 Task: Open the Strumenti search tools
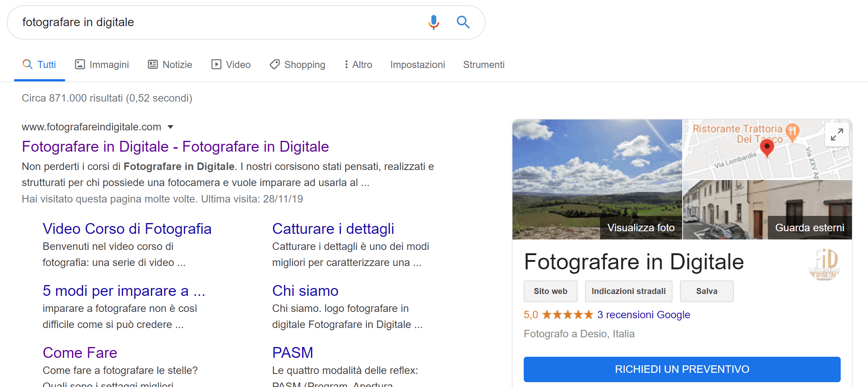(484, 65)
